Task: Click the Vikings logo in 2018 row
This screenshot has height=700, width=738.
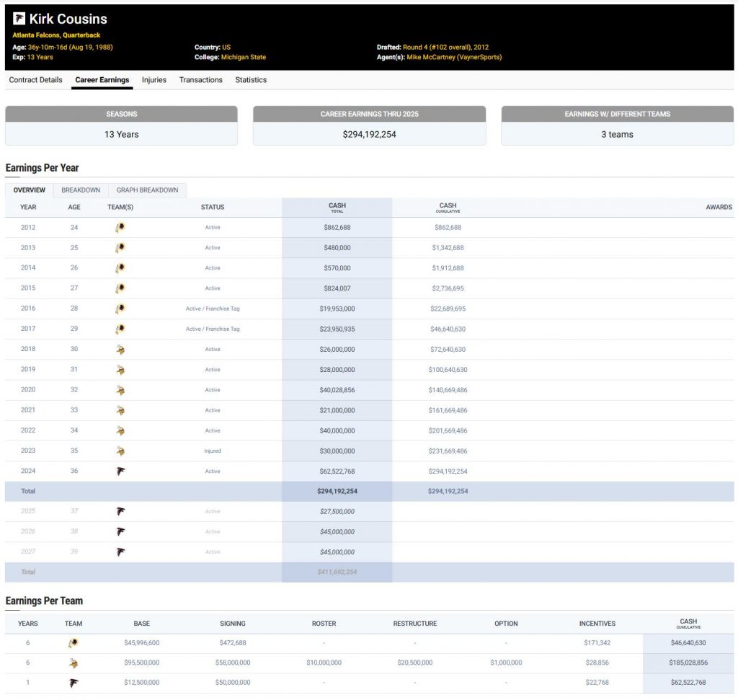Action: click(x=120, y=350)
